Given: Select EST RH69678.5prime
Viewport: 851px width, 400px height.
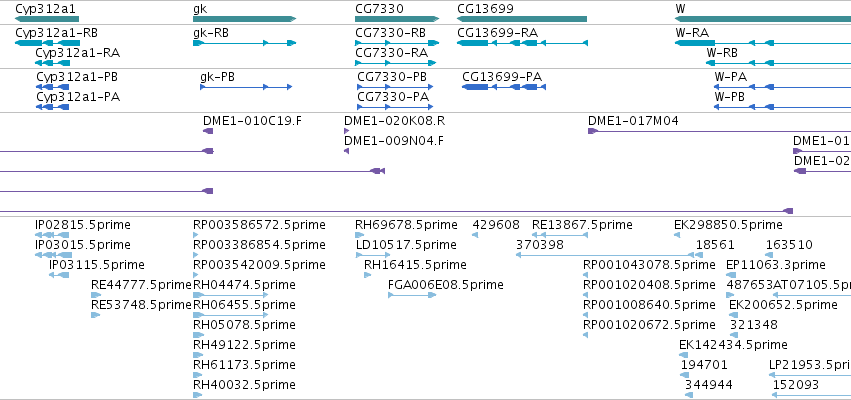Looking at the screenshot, I should pyautogui.click(x=360, y=234).
